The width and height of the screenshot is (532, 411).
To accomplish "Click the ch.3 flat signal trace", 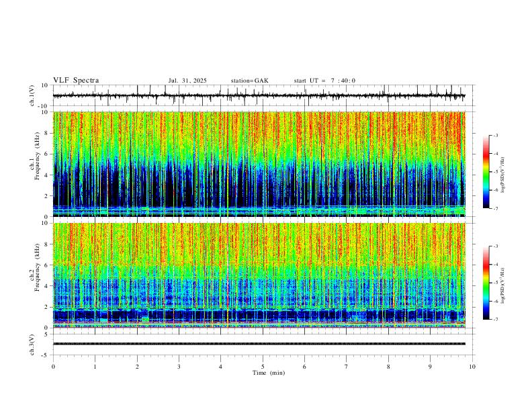I will (x=259, y=344).
